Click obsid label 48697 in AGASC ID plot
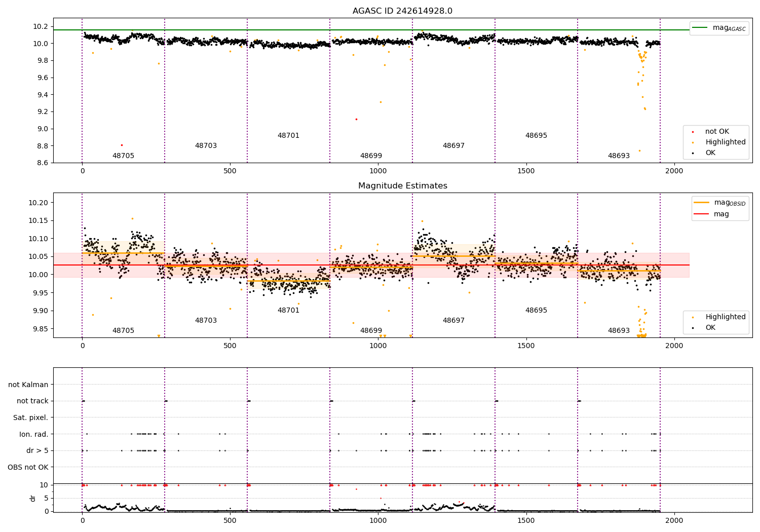 click(453, 145)
